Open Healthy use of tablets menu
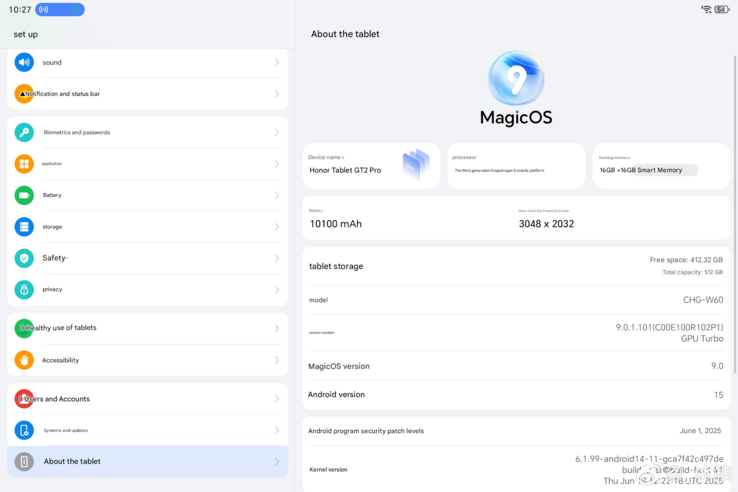 click(x=147, y=328)
